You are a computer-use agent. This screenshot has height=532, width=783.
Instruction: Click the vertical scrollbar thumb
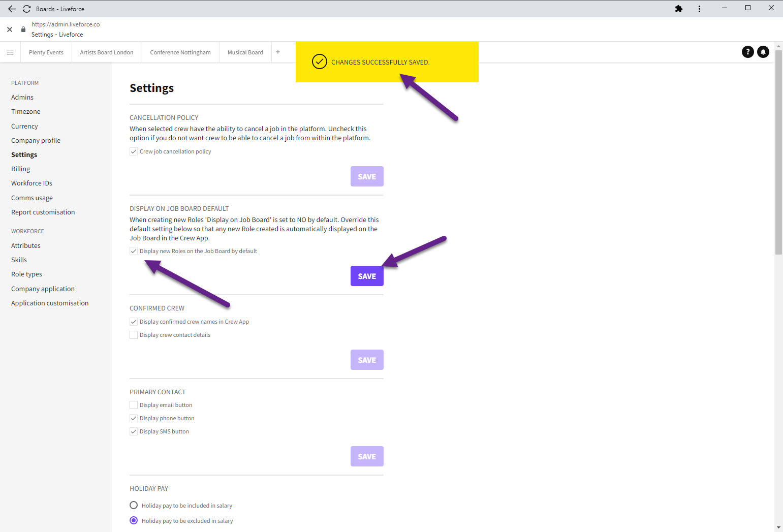(778, 152)
